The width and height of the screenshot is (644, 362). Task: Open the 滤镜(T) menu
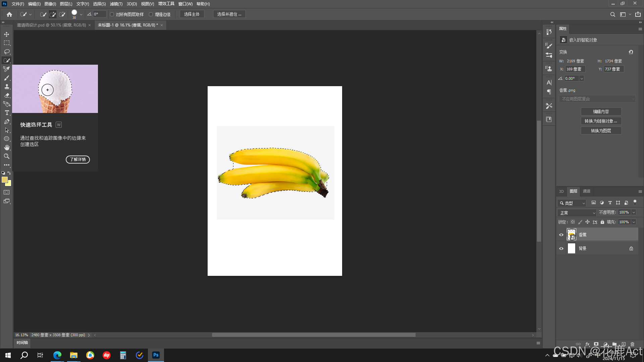(x=116, y=4)
